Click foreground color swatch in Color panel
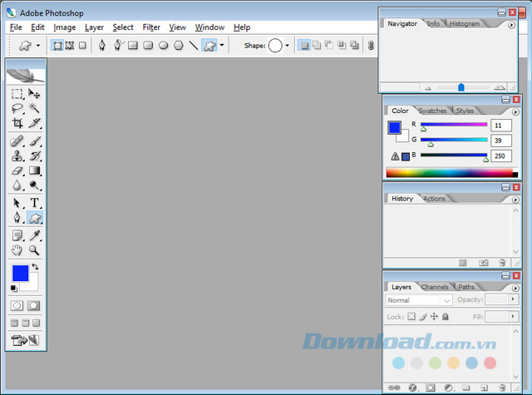The image size is (532, 395). tap(394, 128)
